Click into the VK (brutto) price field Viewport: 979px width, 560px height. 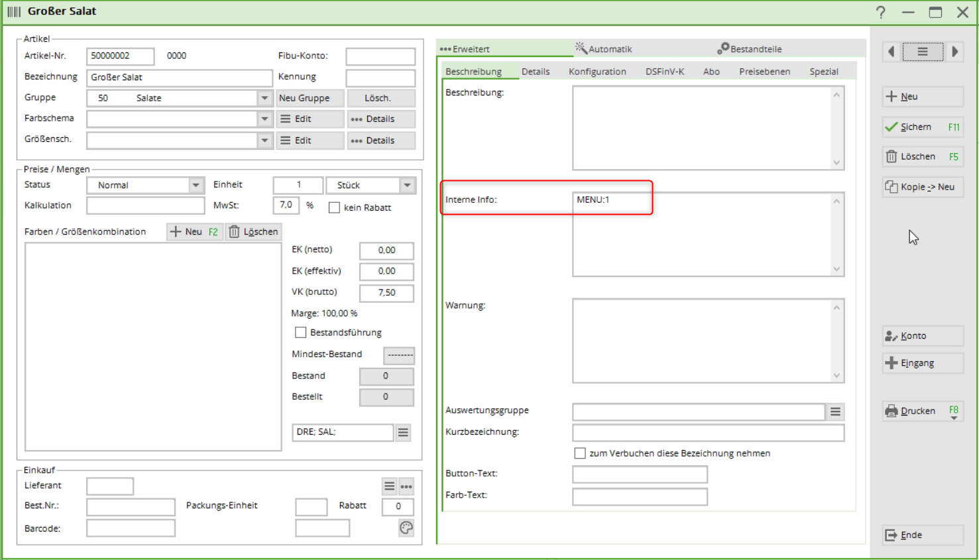pos(386,292)
